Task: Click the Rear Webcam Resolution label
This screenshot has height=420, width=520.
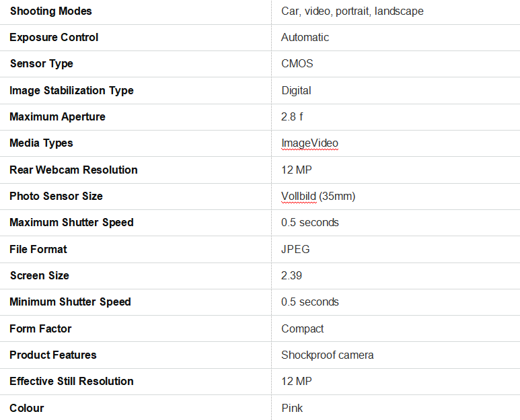Action: tap(73, 170)
